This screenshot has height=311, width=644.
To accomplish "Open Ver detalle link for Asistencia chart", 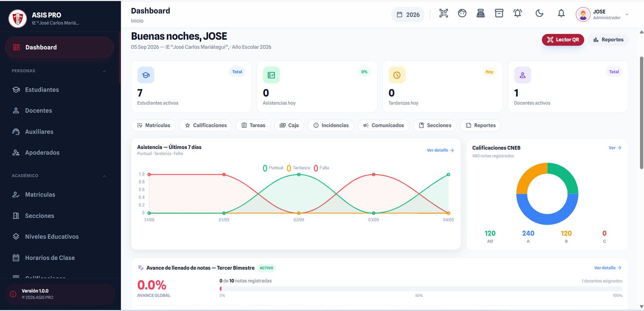I will (440, 150).
